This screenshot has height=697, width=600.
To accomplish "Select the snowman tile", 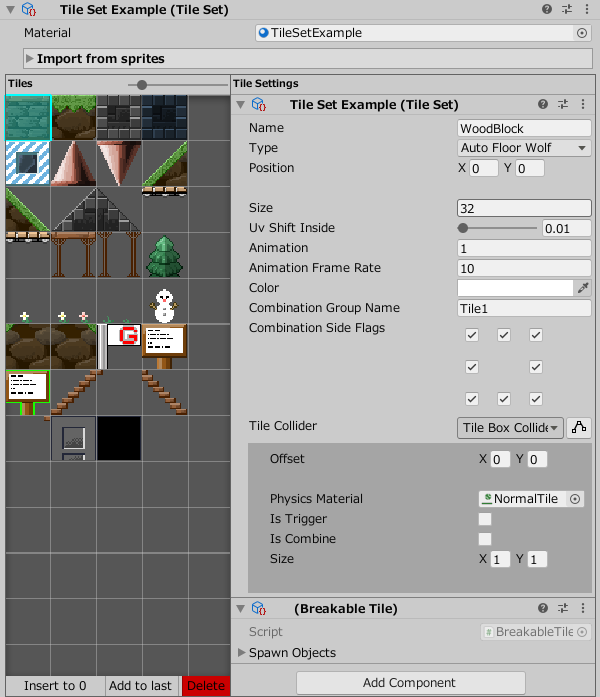I will tap(165, 304).
